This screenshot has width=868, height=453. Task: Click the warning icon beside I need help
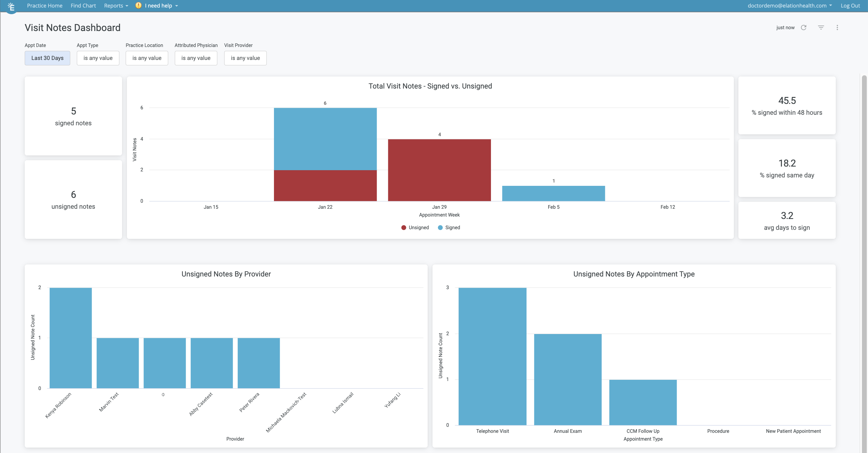pos(138,5)
